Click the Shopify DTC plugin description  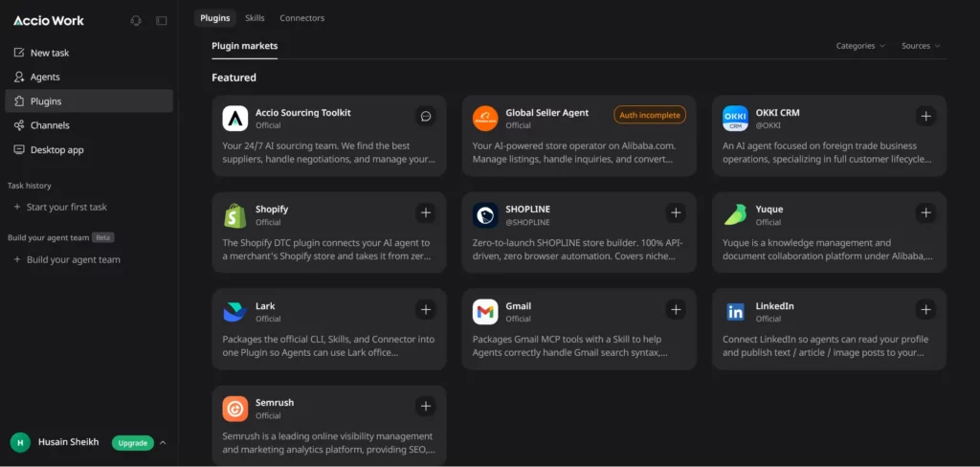pos(327,250)
